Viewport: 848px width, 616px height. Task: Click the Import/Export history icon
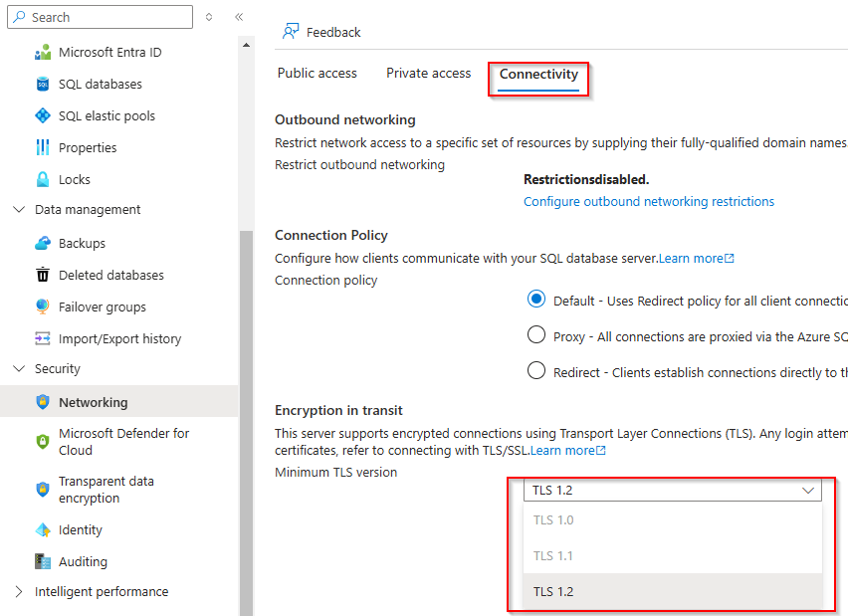[43, 338]
